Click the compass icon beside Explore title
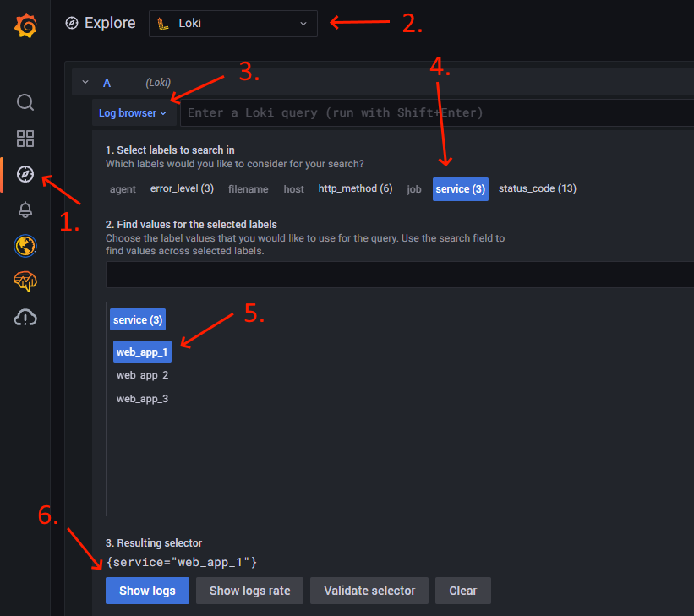The width and height of the screenshot is (694, 616). point(72,23)
